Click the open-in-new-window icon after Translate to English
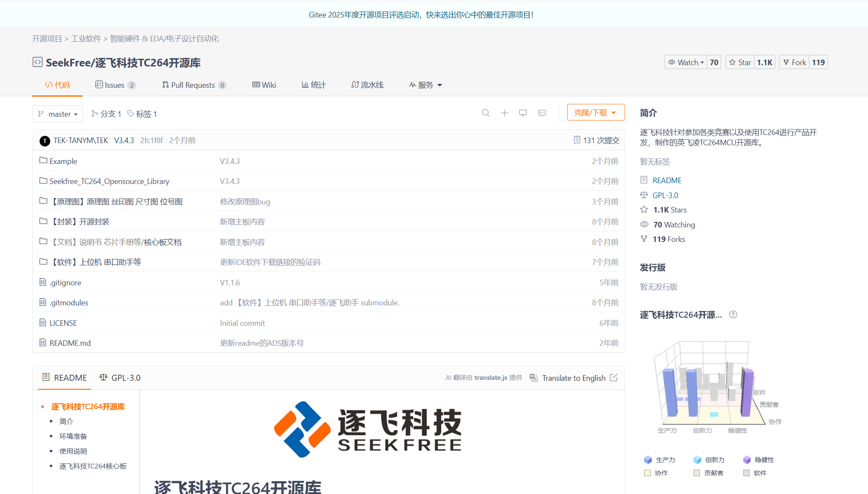 pyautogui.click(x=614, y=378)
